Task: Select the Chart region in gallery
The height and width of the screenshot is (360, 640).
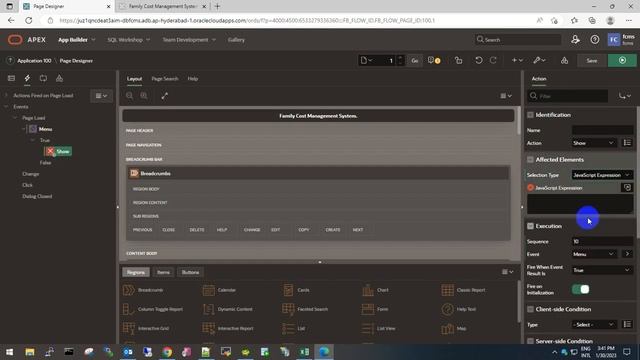Action: [375, 290]
